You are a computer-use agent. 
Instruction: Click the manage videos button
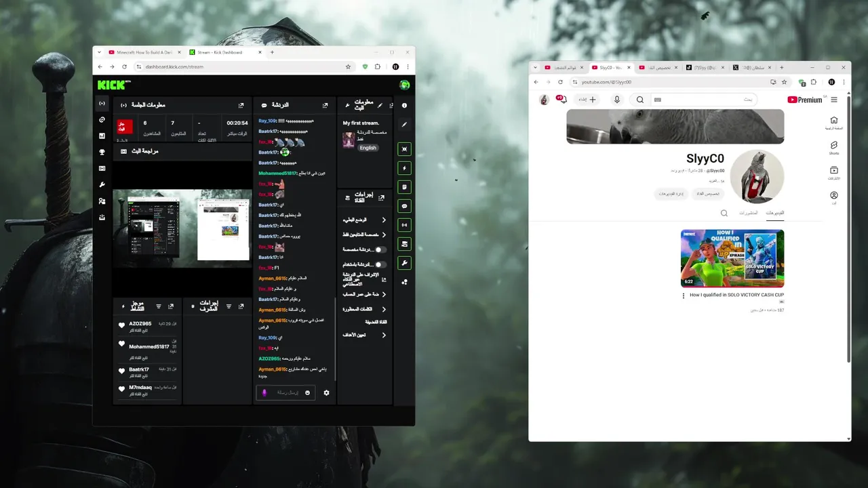pos(672,194)
